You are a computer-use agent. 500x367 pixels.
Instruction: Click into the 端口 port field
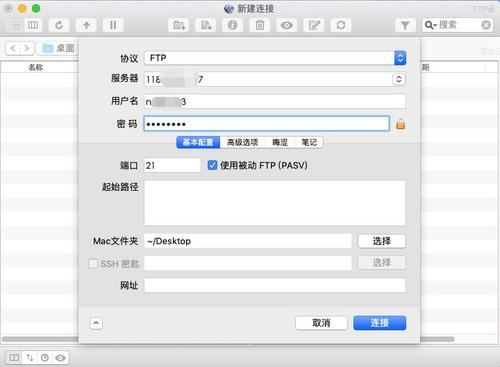(x=172, y=165)
